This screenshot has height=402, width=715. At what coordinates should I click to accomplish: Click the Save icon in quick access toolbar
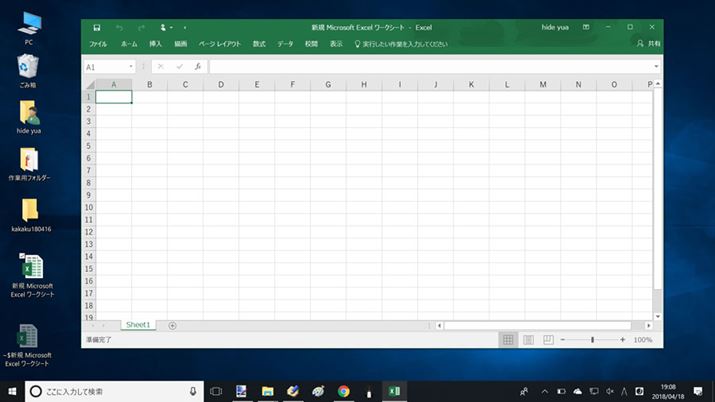pyautogui.click(x=96, y=28)
